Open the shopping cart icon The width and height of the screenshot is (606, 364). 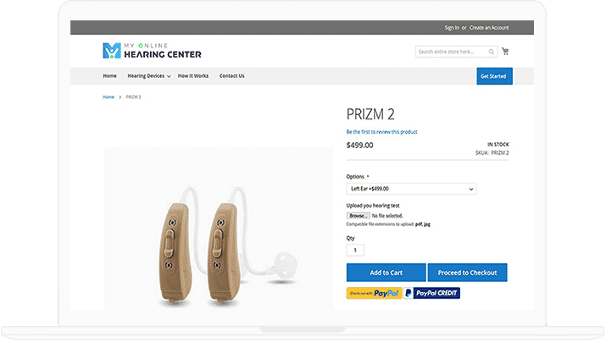(506, 52)
